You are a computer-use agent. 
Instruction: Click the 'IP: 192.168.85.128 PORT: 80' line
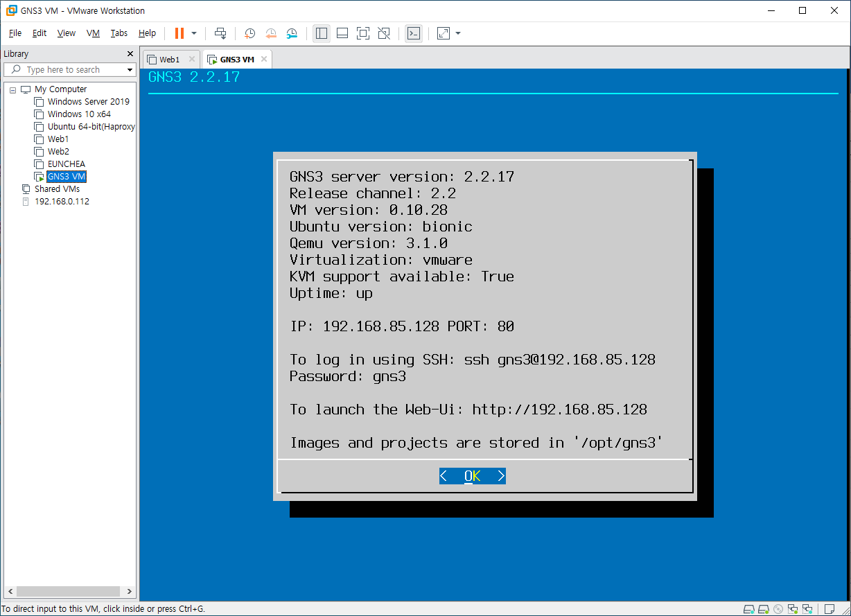coord(402,326)
